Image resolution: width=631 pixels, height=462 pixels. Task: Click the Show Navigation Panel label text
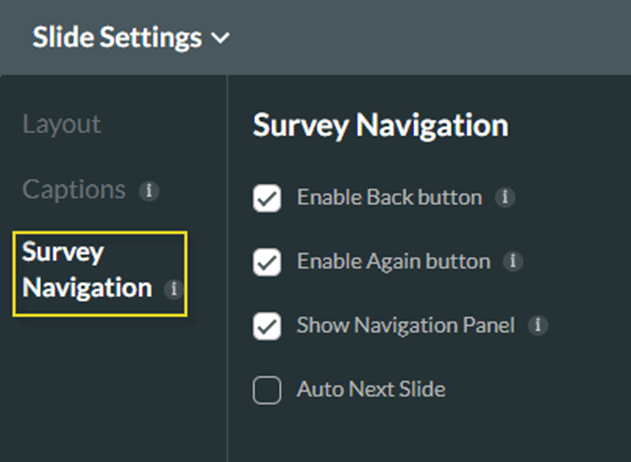click(406, 325)
